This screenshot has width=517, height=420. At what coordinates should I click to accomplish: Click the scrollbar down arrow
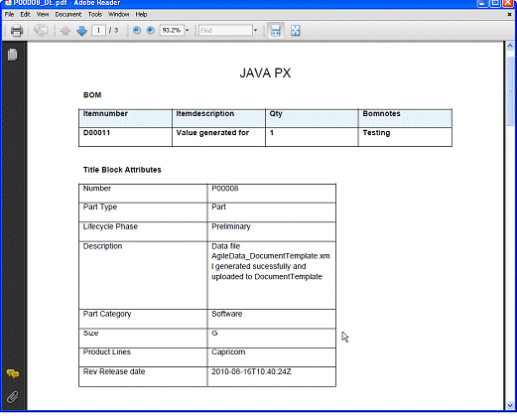pos(510,405)
